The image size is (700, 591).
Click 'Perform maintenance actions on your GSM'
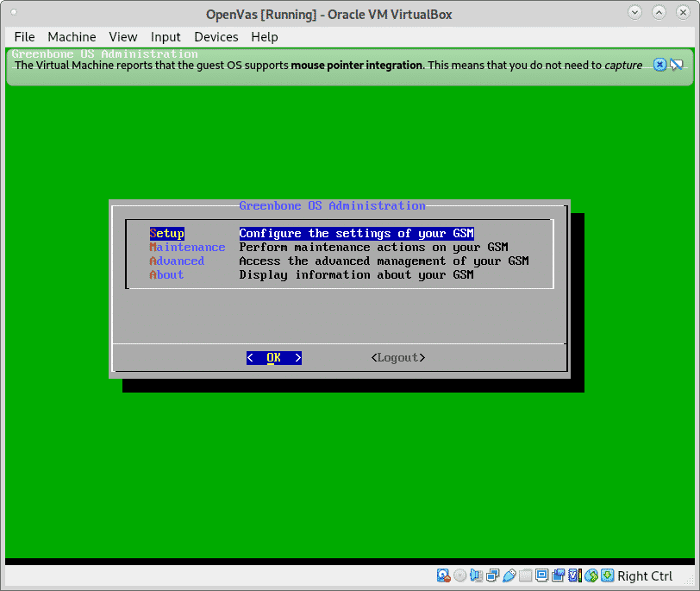373,247
